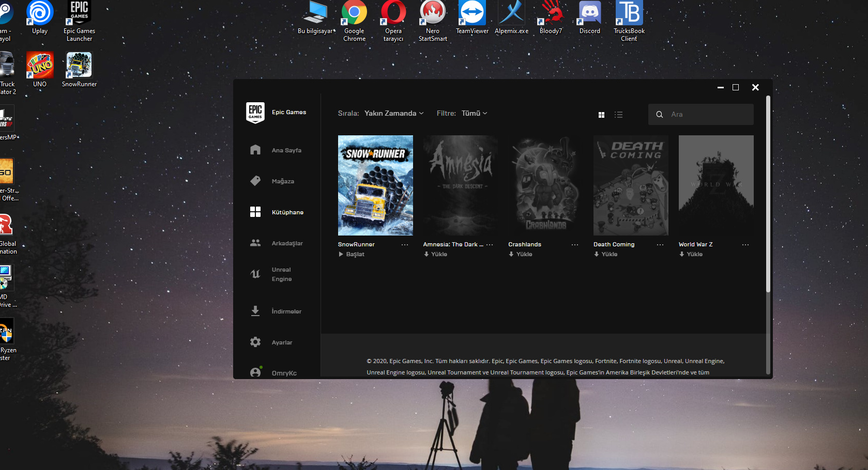The height and width of the screenshot is (470, 868).
Task: Open Ayarlar settings gear icon
Action: [x=255, y=342]
